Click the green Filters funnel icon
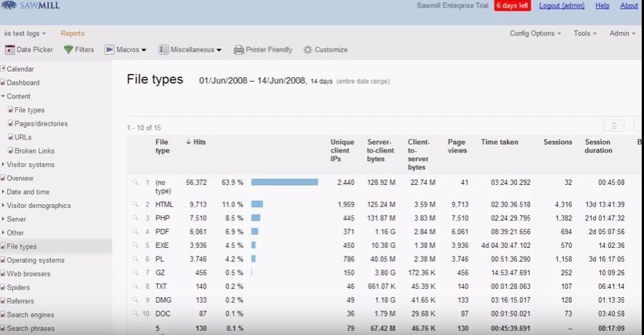The image size is (644, 335). (68, 50)
